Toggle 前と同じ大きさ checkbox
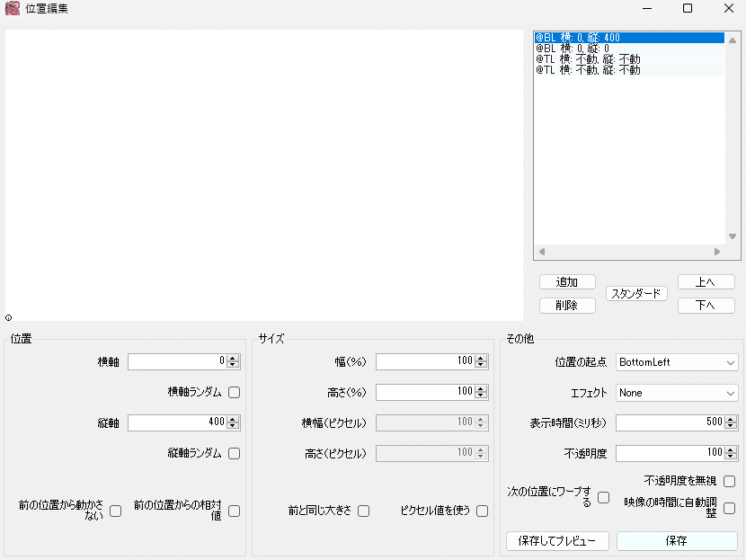The height and width of the screenshot is (560, 746). click(364, 511)
